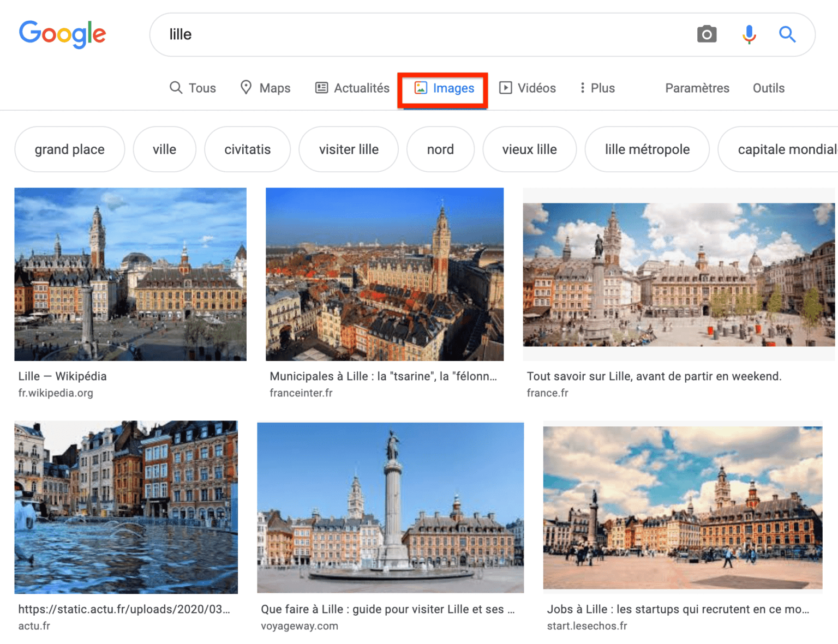Select the Maps pin icon
This screenshot has height=644, width=838.
tap(246, 87)
